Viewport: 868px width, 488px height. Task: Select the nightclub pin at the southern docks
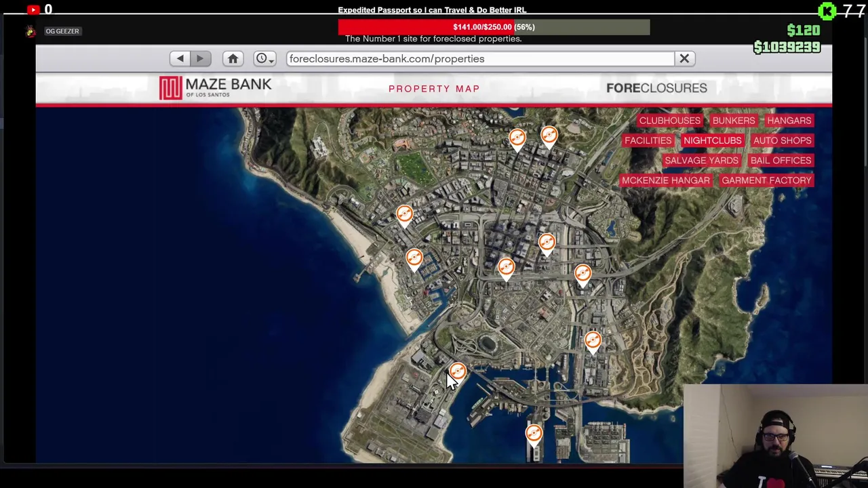(534, 434)
